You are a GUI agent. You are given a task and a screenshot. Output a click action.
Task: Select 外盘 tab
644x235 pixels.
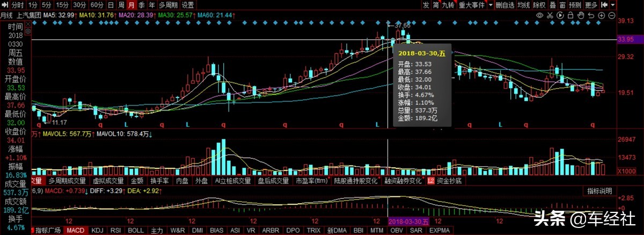(x=202, y=181)
